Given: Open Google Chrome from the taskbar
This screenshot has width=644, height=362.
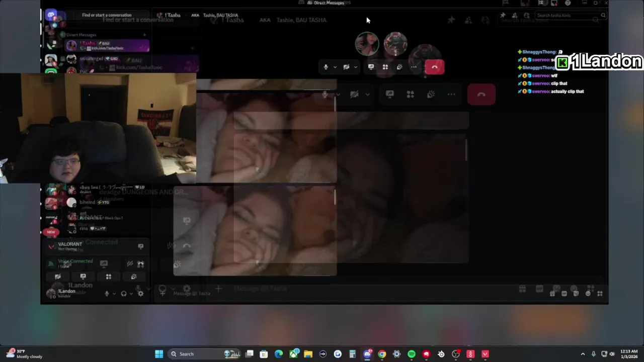Looking at the screenshot, I should pos(382,354).
